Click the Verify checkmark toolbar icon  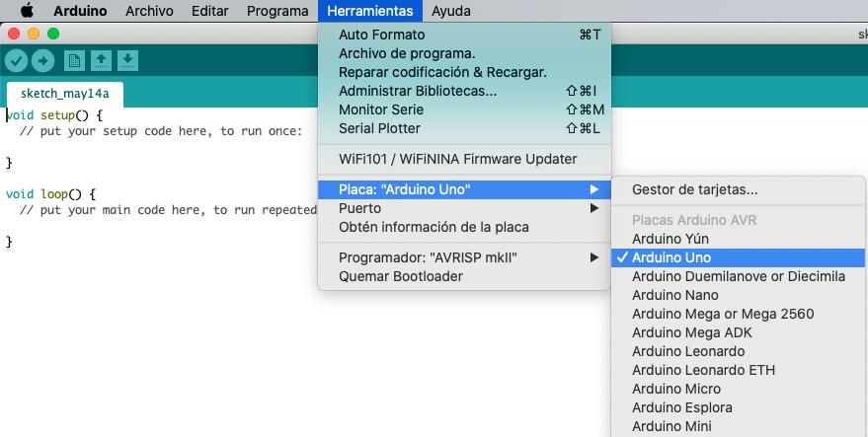[16, 61]
